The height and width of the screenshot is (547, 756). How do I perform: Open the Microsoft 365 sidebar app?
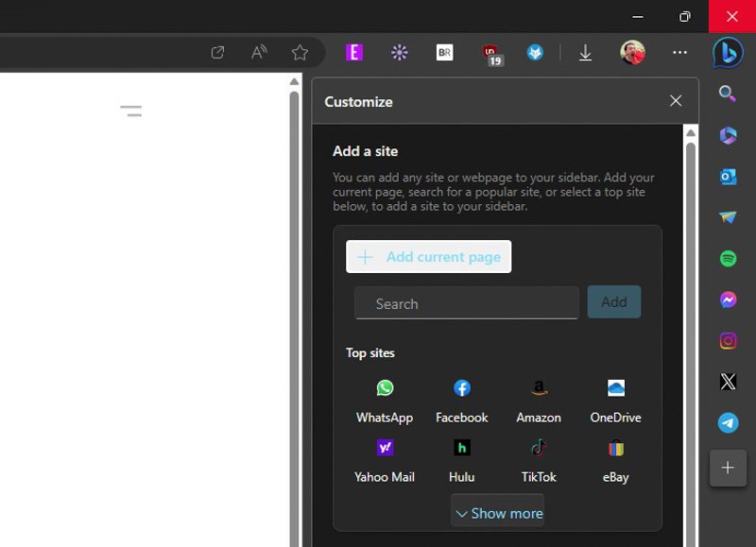(728, 135)
